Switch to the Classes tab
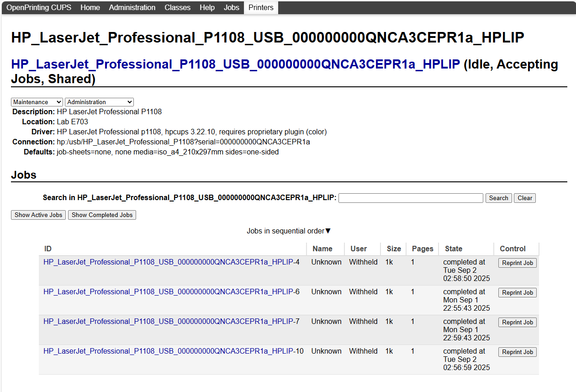576x392 pixels. click(x=178, y=8)
